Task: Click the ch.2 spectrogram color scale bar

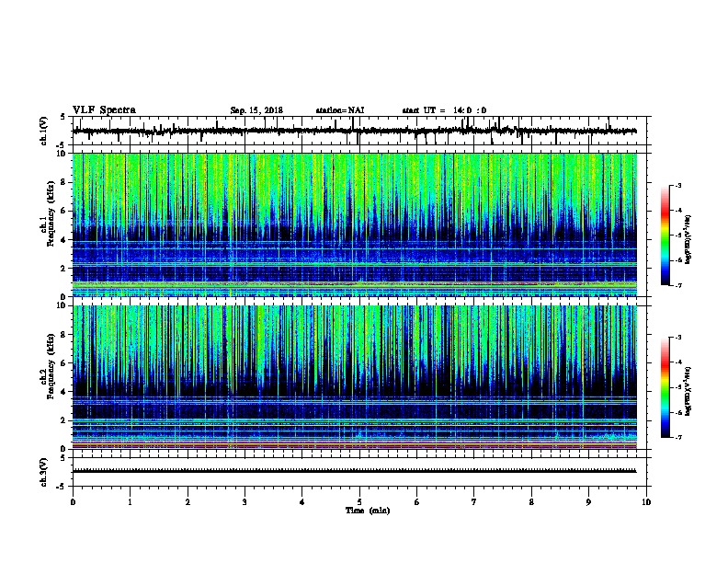Action: [665, 387]
